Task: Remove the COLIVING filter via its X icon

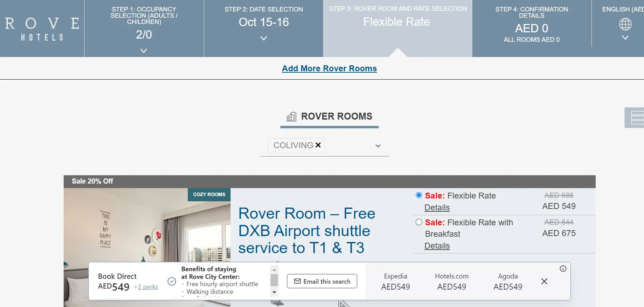Action: pyautogui.click(x=318, y=145)
